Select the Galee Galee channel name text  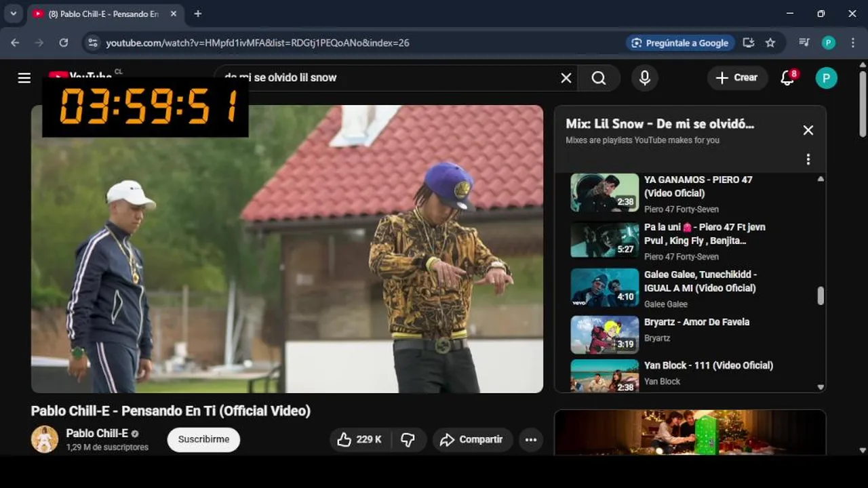pos(666,304)
